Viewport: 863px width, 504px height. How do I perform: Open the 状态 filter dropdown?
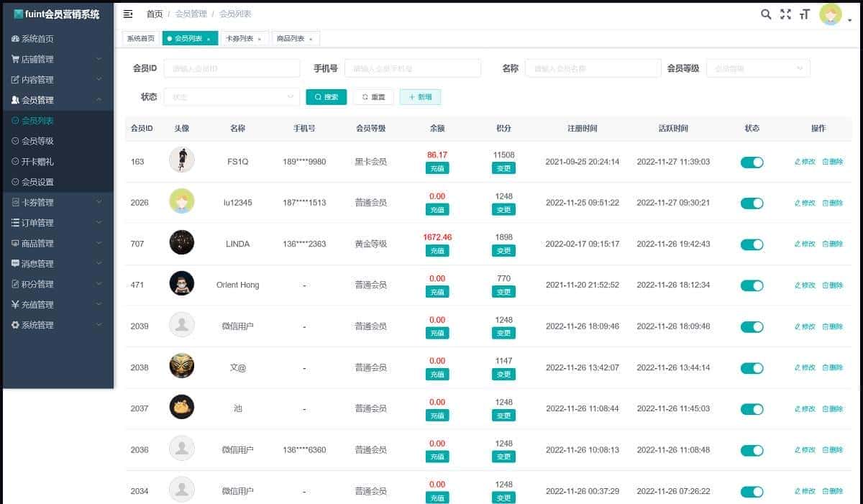point(232,95)
